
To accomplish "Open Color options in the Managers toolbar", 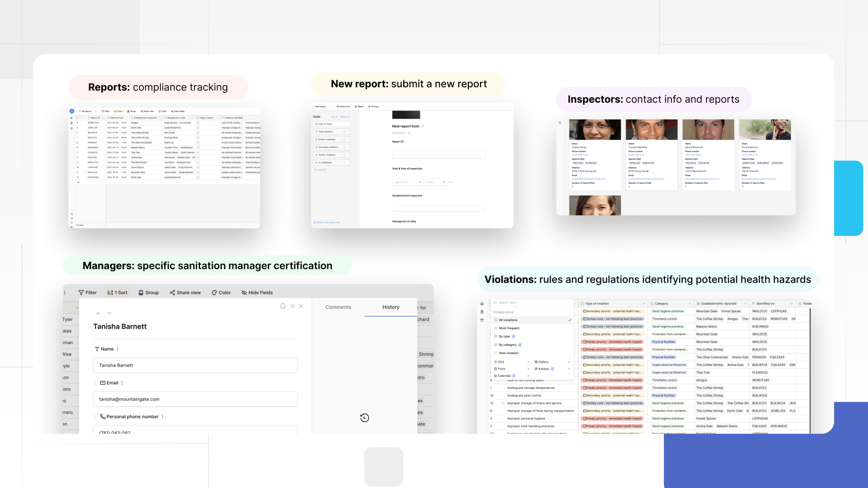I will 221,292.
